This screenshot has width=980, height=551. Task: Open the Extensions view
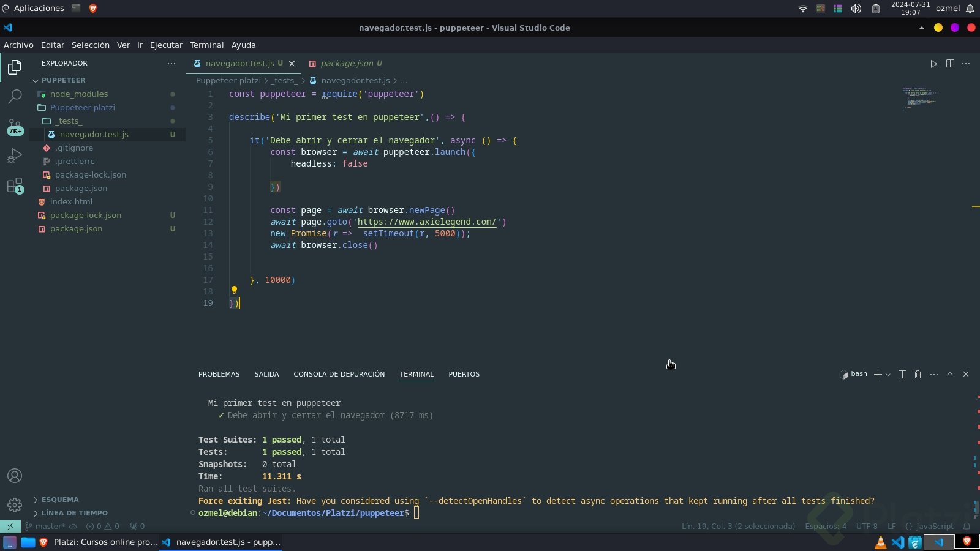pyautogui.click(x=15, y=185)
